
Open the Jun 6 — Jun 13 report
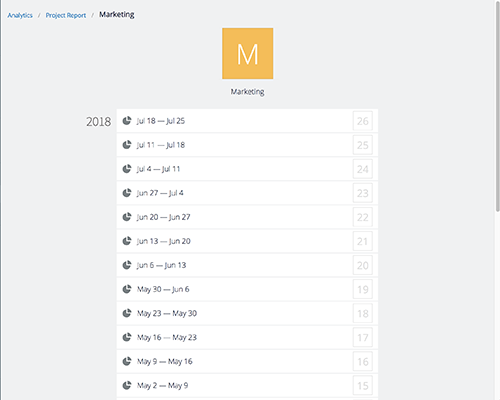[247, 265]
